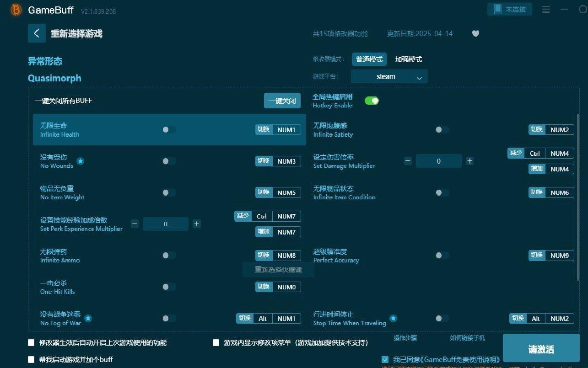Toggle No Fog of War switch
Image resolution: width=588 pixels, height=368 pixels.
coord(169,318)
